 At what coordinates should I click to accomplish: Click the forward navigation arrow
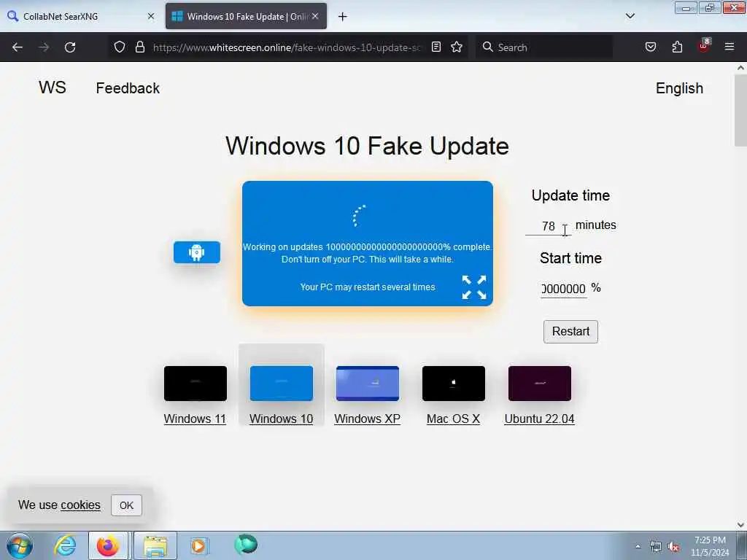44,47
